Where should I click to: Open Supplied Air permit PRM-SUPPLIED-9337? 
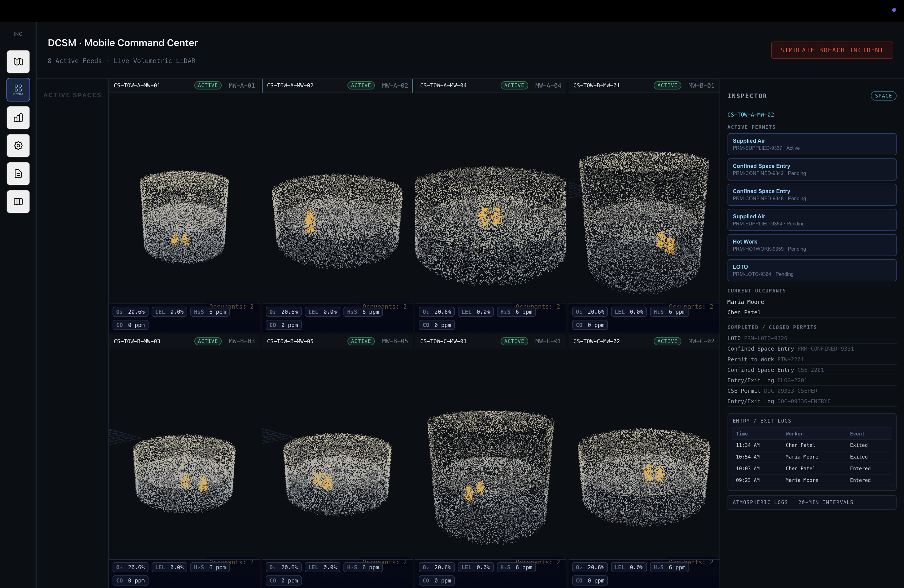point(812,144)
